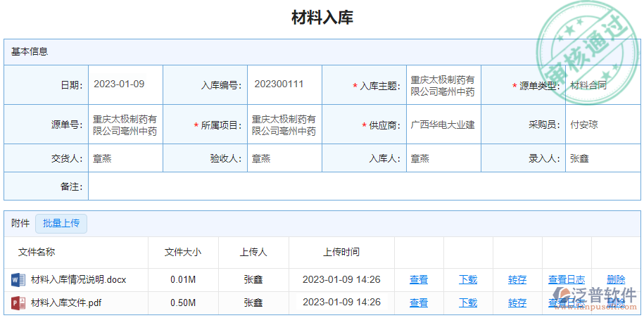Image resolution: width=644 pixels, height=318 pixels.
Task: Click the 供应商 field 广西华电大业建
Action: 443,125
